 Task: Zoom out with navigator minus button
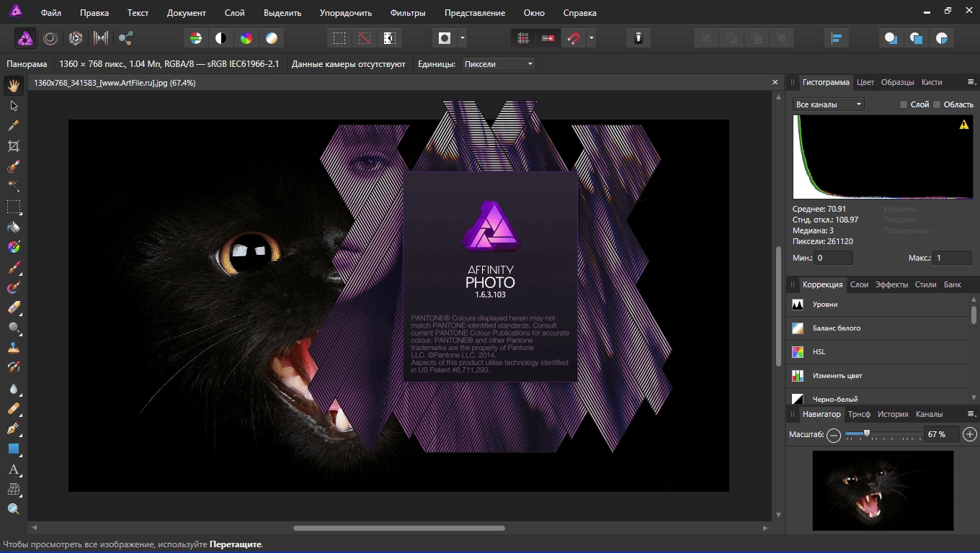(834, 435)
